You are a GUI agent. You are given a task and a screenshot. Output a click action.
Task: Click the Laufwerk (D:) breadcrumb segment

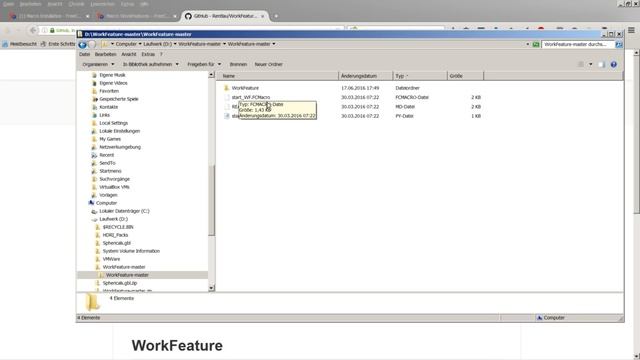click(x=158, y=44)
